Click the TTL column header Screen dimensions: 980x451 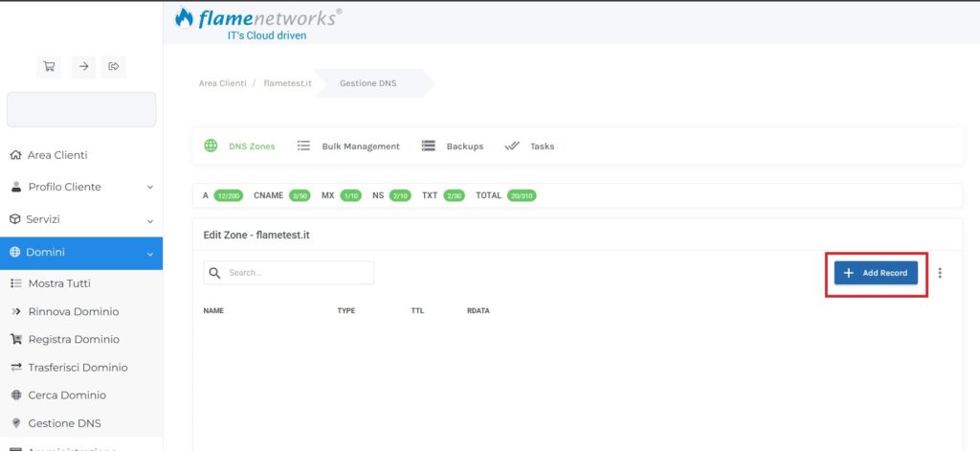pyautogui.click(x=417, y=311)
